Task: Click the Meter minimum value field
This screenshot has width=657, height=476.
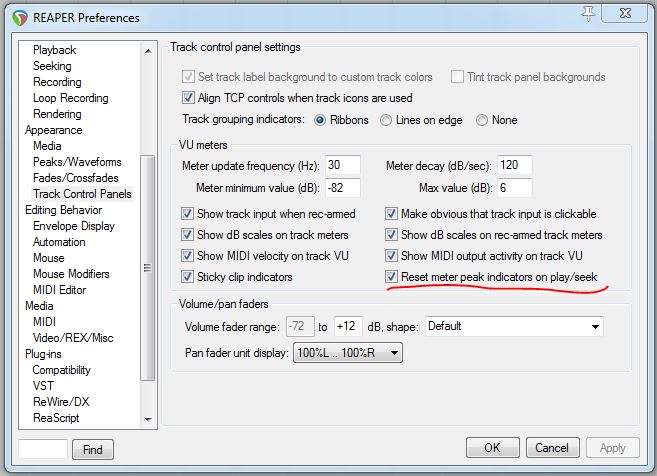Action: click(x=343, y=188)
